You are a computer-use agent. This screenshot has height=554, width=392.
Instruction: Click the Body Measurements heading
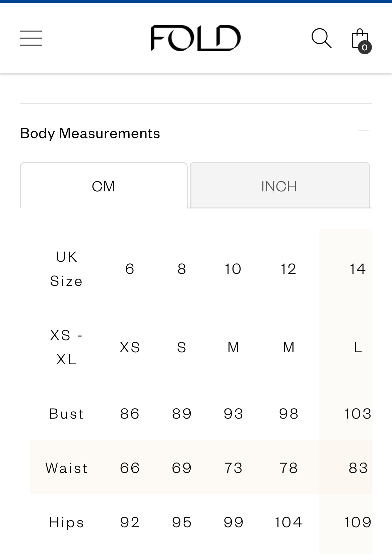(90, 133)
